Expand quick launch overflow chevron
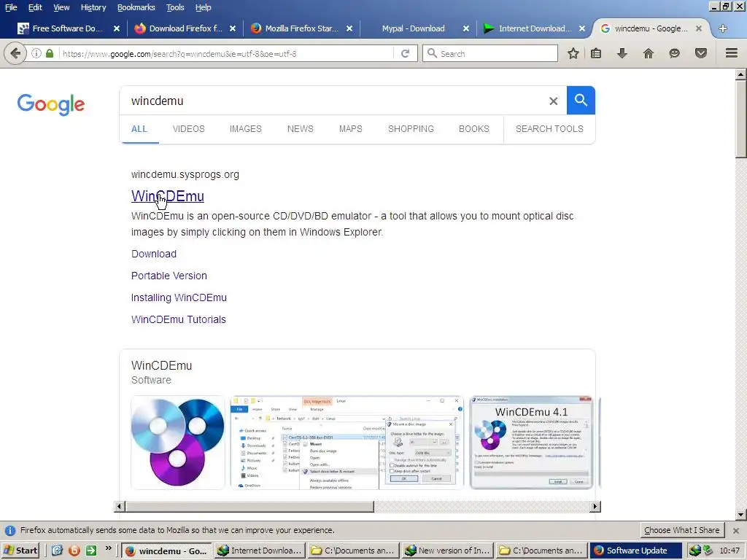 tap(109, 548)
